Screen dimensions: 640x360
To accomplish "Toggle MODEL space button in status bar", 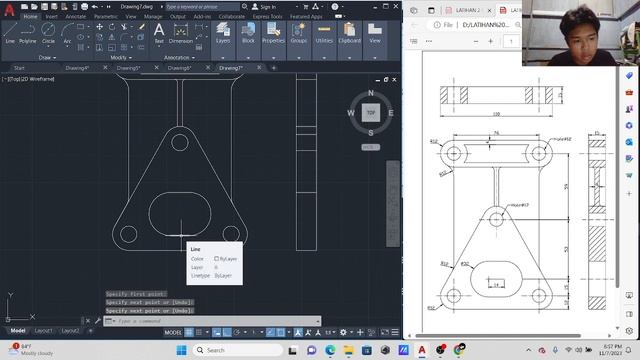I will [173, 333].
